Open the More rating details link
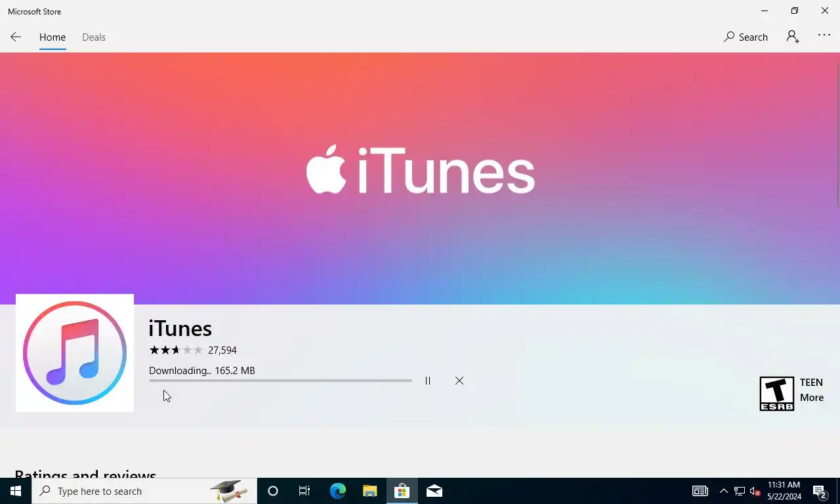This screenshot has width=840, height=504. pyautogui.click(x=812, y=398)
